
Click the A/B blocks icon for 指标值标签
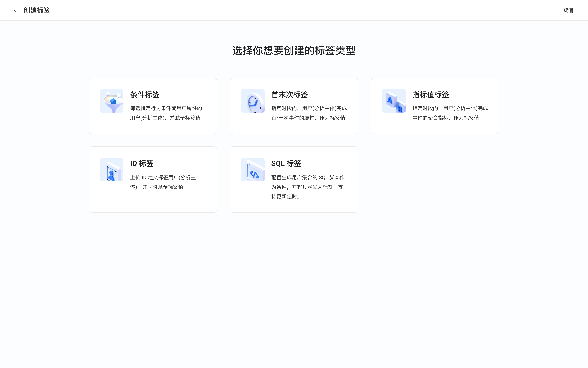click(394, 101)
